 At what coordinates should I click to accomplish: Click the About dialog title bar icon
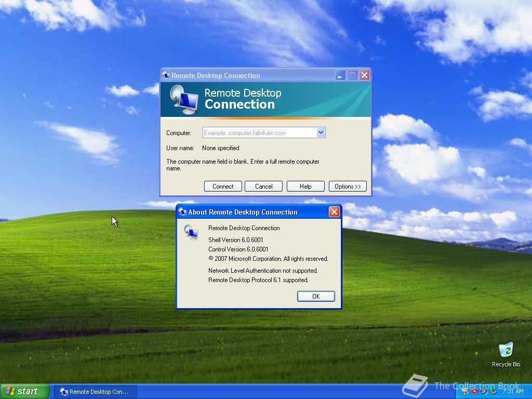[x=182, y=212]
